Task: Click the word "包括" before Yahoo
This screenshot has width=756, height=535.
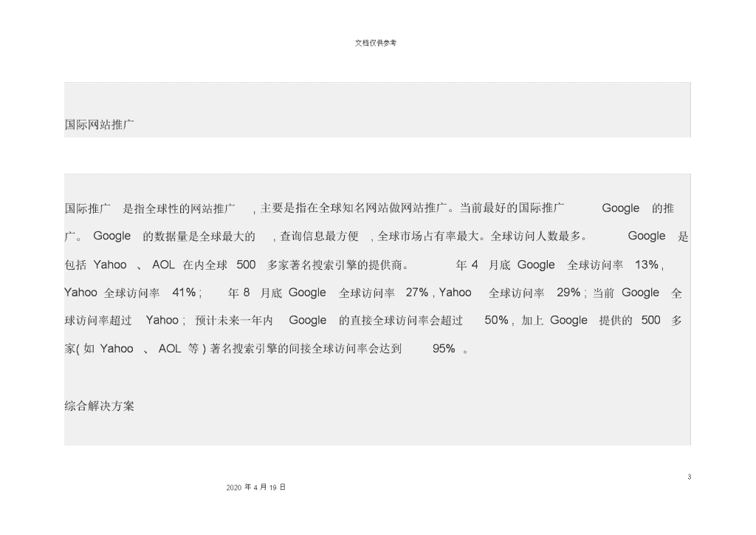Action: point(76,265)
